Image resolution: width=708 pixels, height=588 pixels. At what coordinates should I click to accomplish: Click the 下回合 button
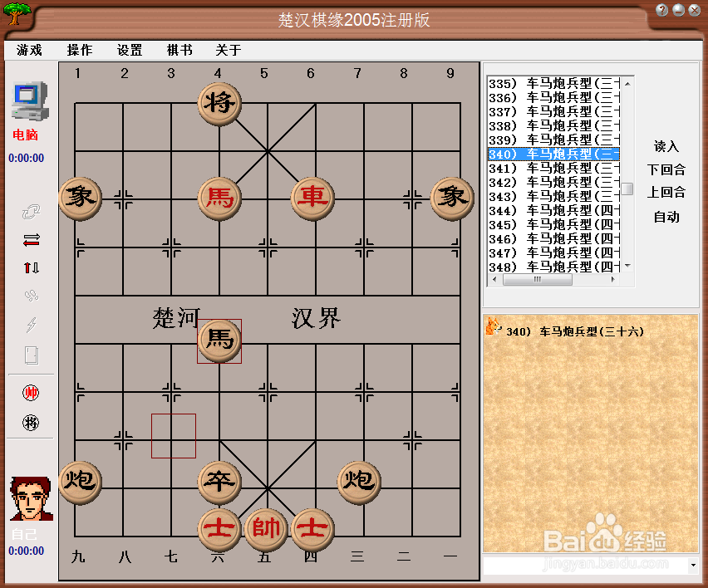(x=666, y=169)
